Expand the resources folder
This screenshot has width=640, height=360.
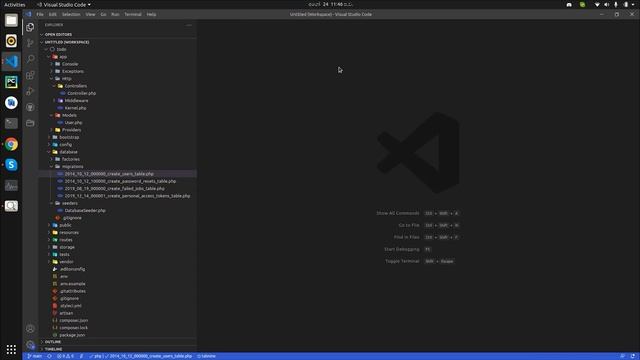(x=69, y=233)
